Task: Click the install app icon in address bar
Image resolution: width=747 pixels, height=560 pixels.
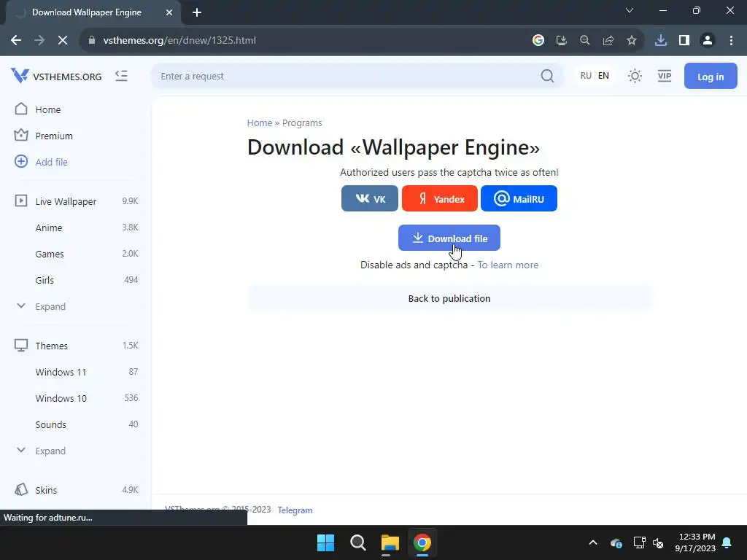Action: pyautogui.click(x=562, y=41)
